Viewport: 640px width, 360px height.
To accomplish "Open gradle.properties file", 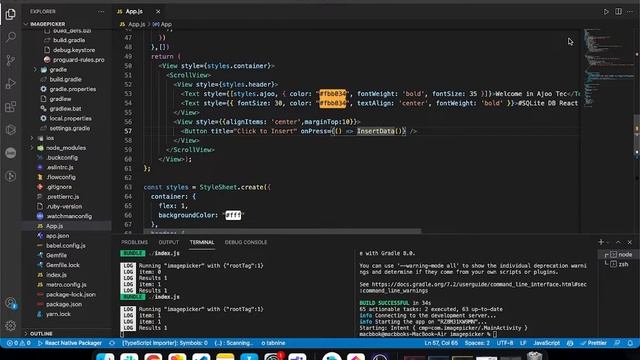I will pyautogui.click(x=73, y=89).
